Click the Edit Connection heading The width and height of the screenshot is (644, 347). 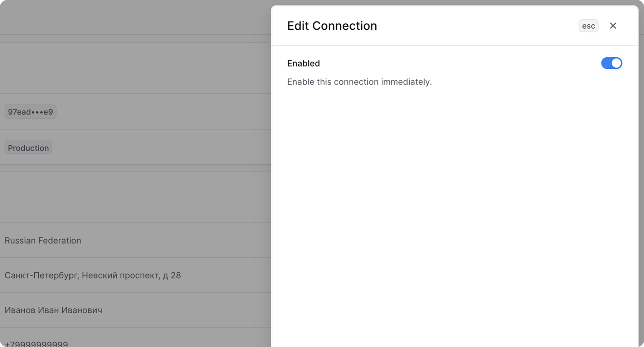332,26
